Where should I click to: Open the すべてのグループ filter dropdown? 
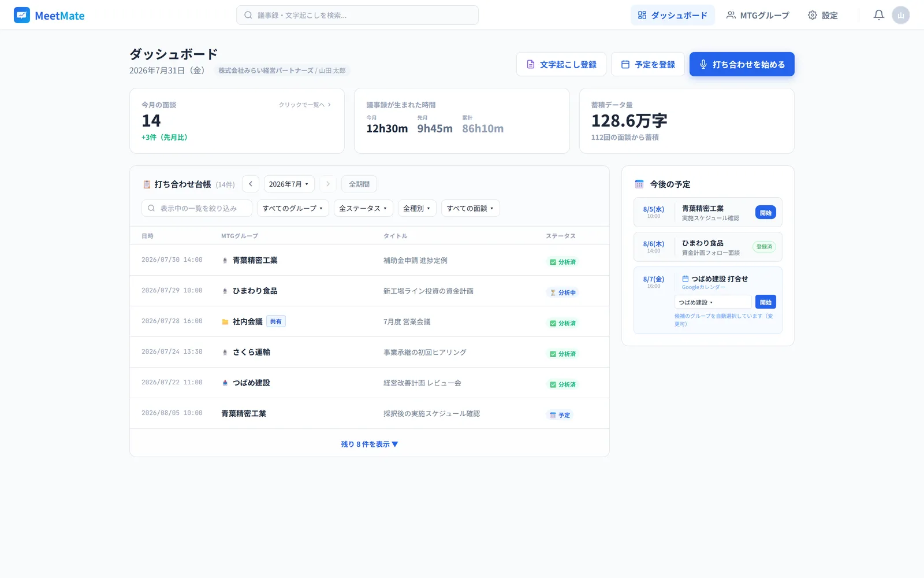click(x=293, y=208)
